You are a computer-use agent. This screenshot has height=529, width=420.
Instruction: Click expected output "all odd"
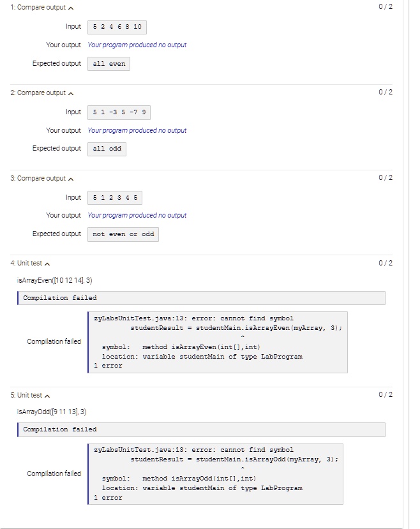pos(107,148)
